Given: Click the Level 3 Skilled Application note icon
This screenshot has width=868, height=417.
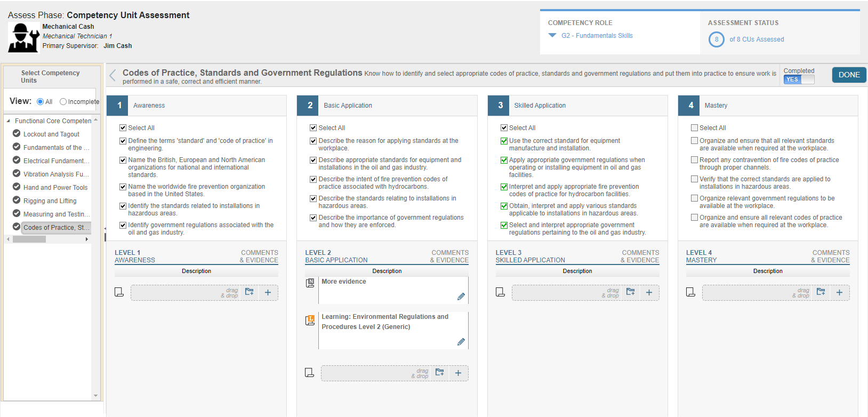Looking at the screenshot, I should (x=500, y=292).
